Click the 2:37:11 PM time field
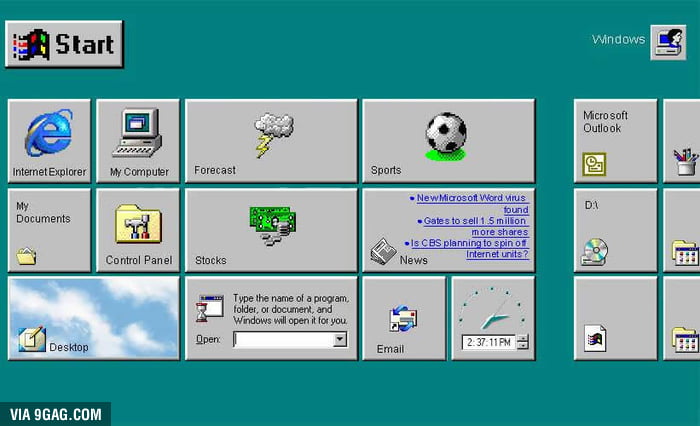Image resolution: width=700 pixels, height=426 pixels. [489, 342]
